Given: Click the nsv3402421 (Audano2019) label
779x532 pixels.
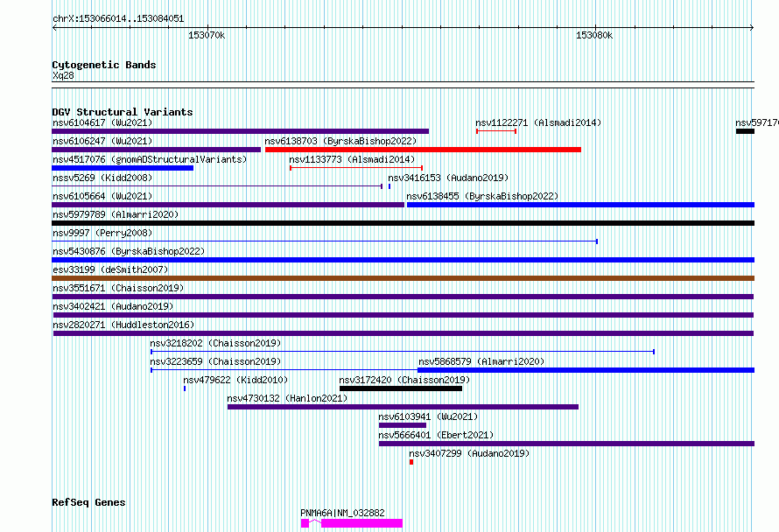Looking at the screenshot, I should click(113, 306).
